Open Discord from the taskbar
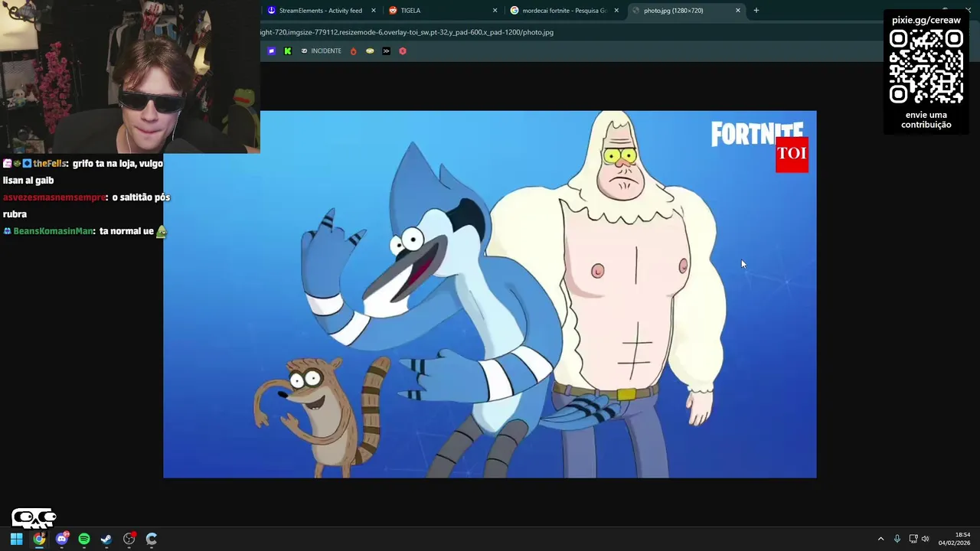The image size is (980, 551). [62, 539]
